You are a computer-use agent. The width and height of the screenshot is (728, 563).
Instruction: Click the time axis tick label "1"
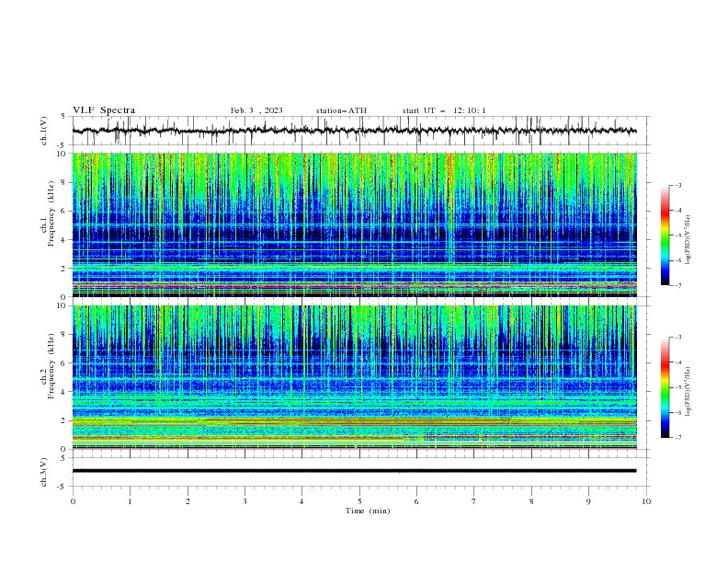click(x=130, y=501)
